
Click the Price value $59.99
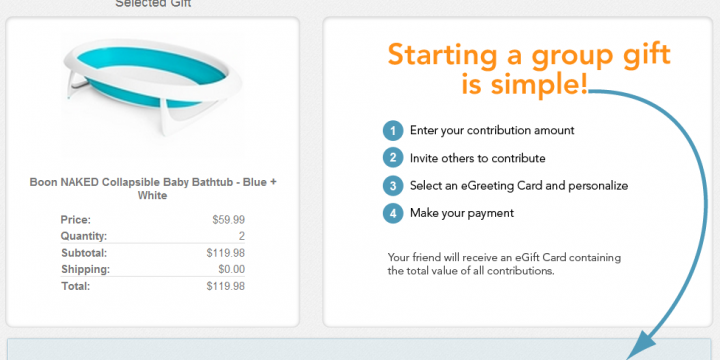pos(228,220)
